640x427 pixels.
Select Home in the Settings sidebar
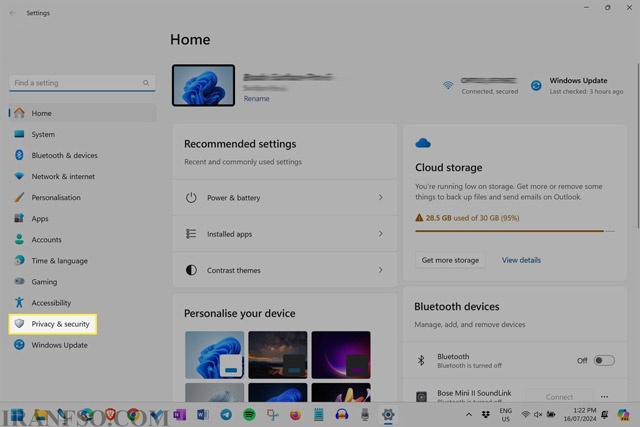[82, 113]
